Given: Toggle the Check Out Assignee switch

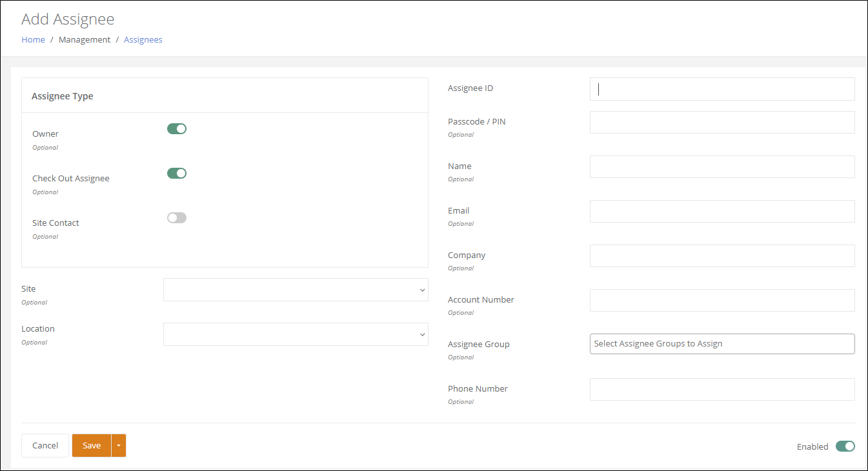Looking at the screenshot, I should point(177,173).
